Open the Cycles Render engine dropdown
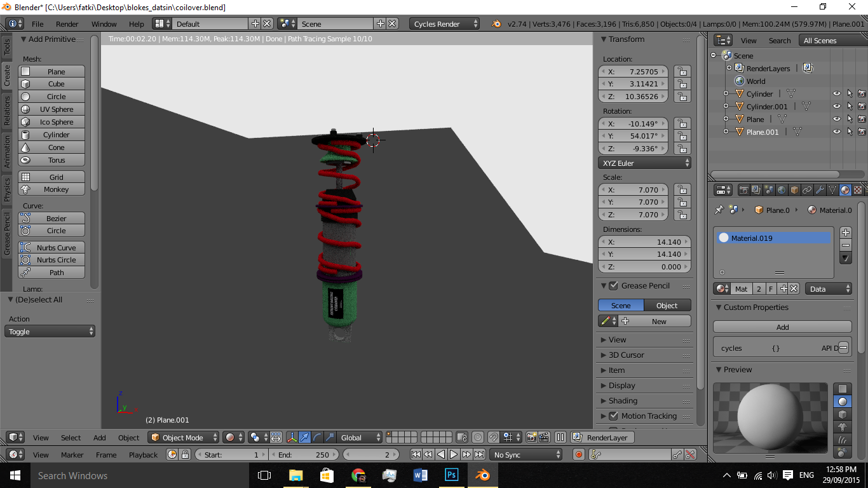The height and width of the screenshot is (488, 868). tap(445, 24)
